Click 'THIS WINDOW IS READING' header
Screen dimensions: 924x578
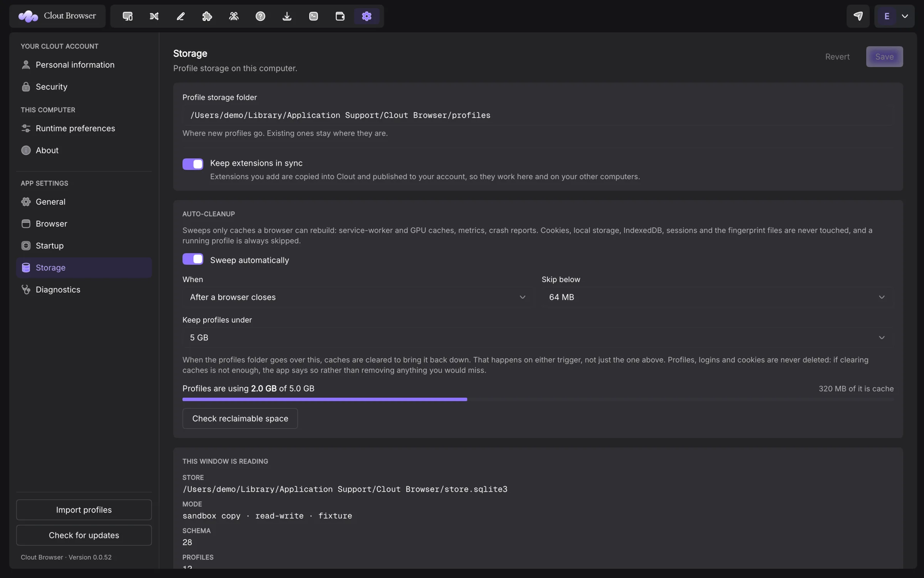click(225, 461)
